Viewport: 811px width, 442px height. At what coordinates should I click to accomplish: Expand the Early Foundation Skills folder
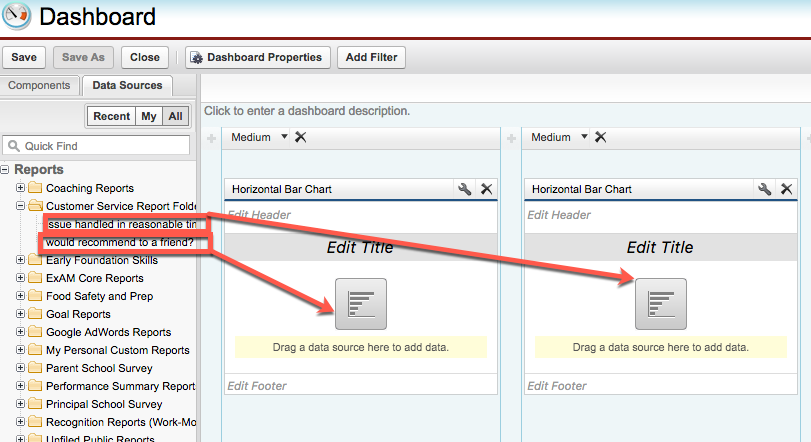coord(20,260)
